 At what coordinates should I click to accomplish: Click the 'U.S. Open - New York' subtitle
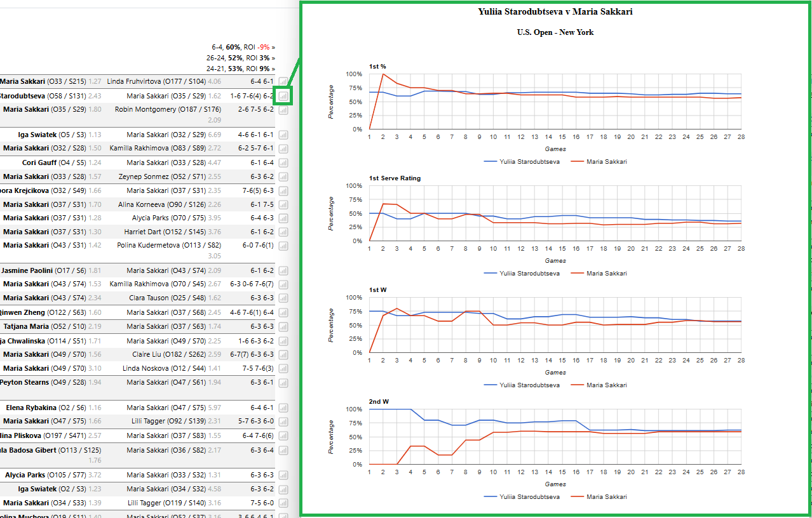pos(555,32)
